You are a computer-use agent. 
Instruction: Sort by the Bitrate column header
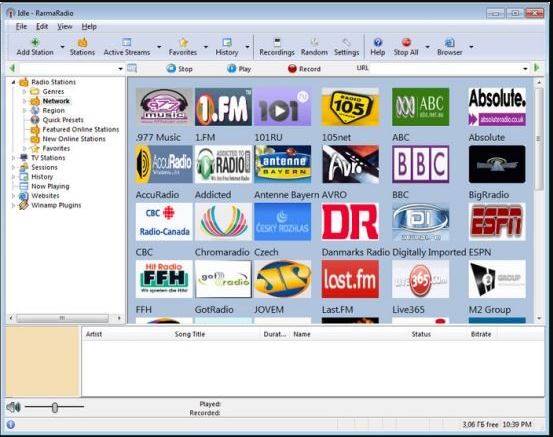[481, 334]
